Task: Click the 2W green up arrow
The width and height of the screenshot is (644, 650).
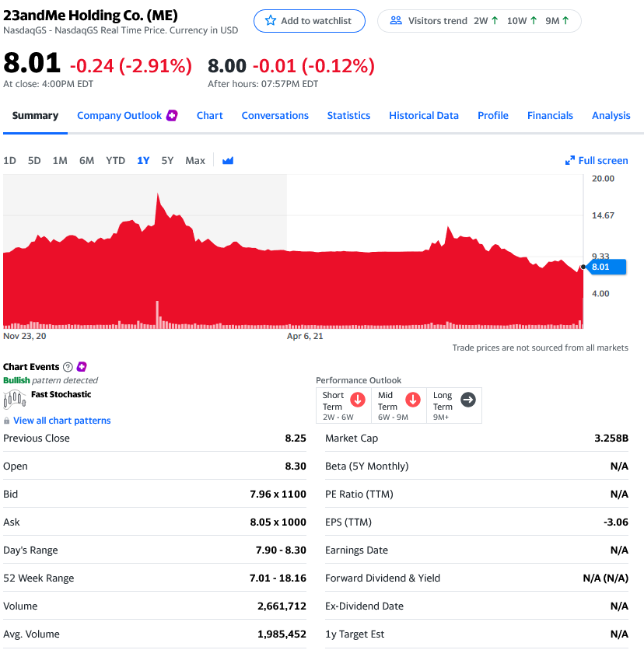Action: click(x=495, y=20)
